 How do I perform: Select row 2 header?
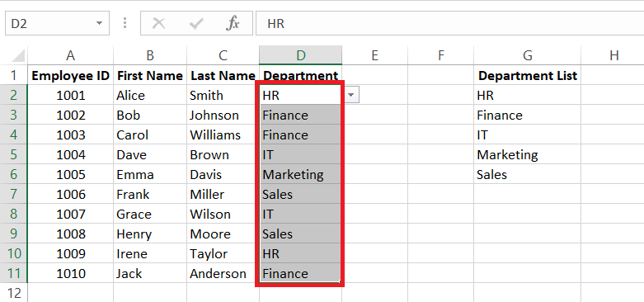(x=13, y=95)
